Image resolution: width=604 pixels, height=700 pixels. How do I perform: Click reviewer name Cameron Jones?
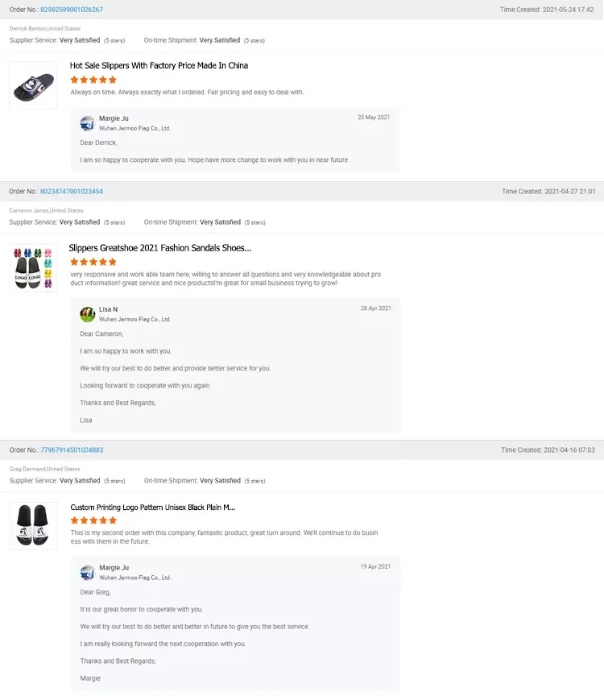[29, 210]
